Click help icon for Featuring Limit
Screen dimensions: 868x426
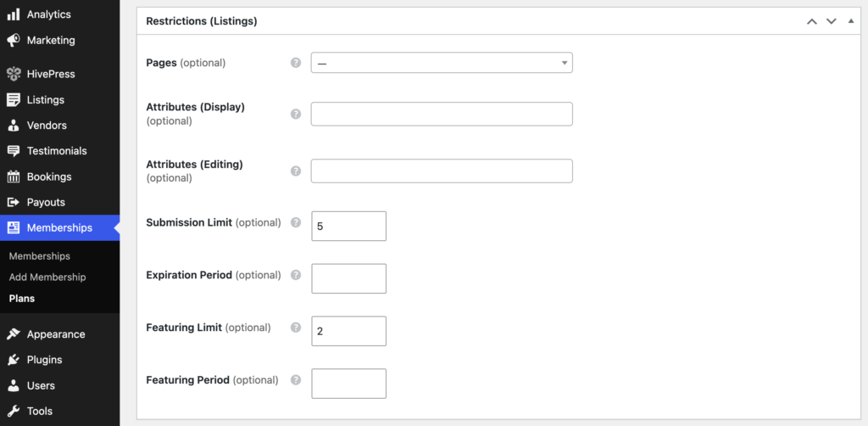pos(296,328)
